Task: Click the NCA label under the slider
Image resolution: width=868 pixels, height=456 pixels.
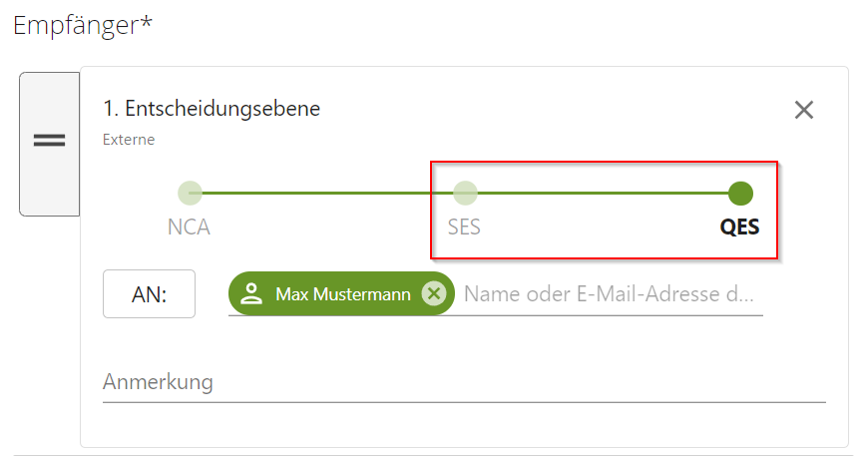Action: pyautogui.click(x=189, y=228)
